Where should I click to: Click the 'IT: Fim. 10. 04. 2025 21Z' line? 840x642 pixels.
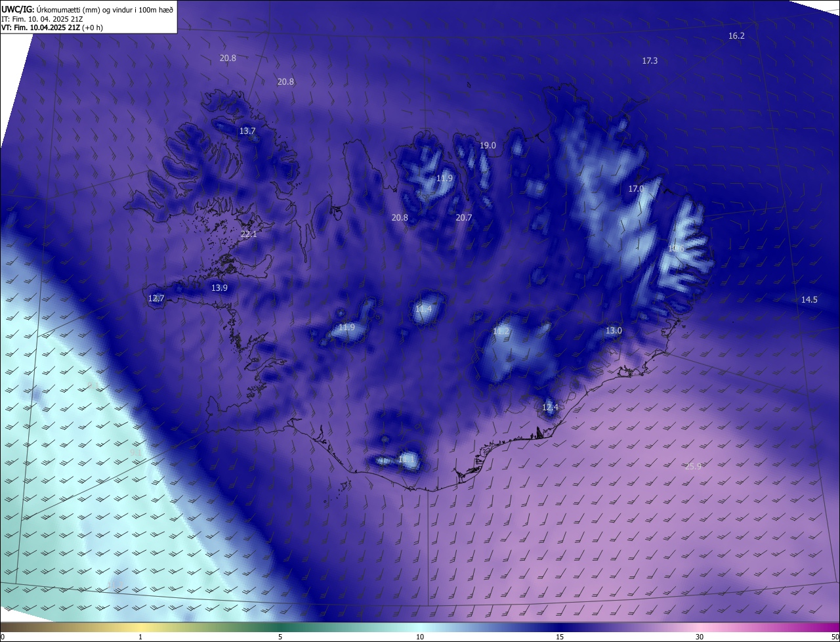click(x=43, y=18)
